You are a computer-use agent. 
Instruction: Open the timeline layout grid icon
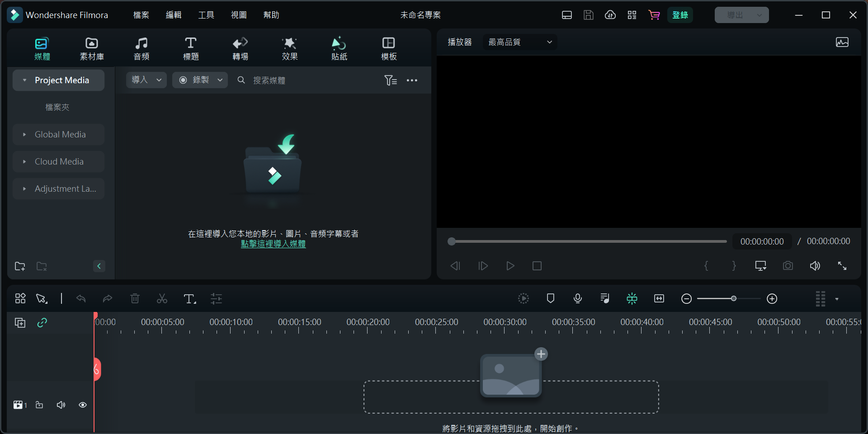tap(20, 299)
